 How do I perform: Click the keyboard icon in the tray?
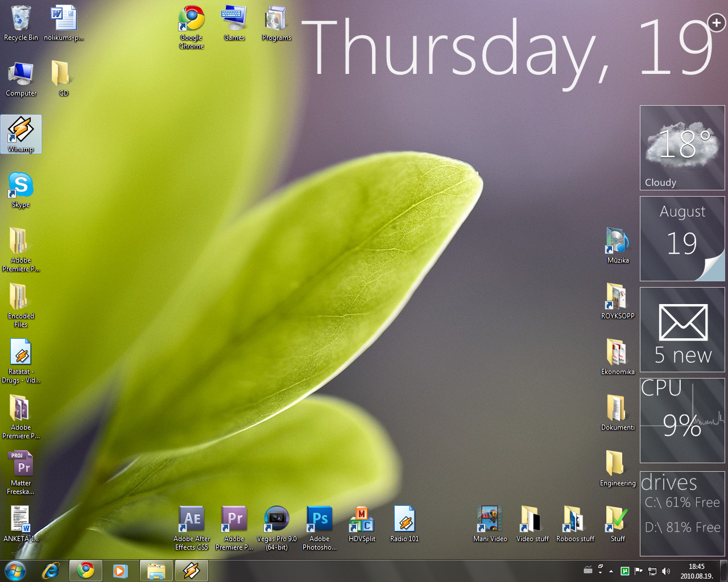588,570
